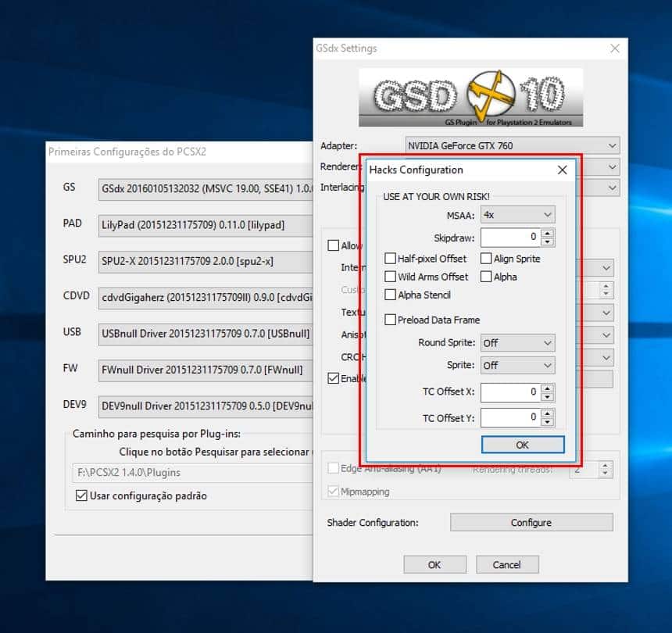Decrease Skipdraw with the down arrow

(548, 242)
